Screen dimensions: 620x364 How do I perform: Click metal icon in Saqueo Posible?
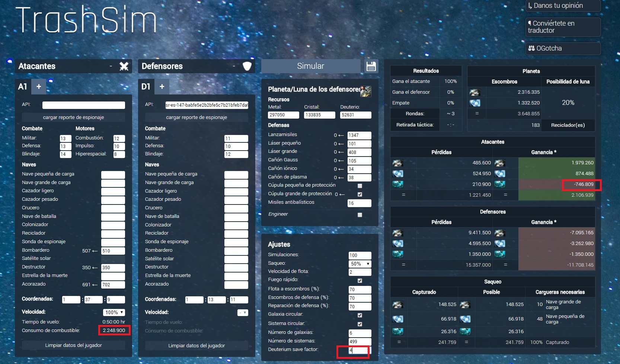(x=465, y=305)
